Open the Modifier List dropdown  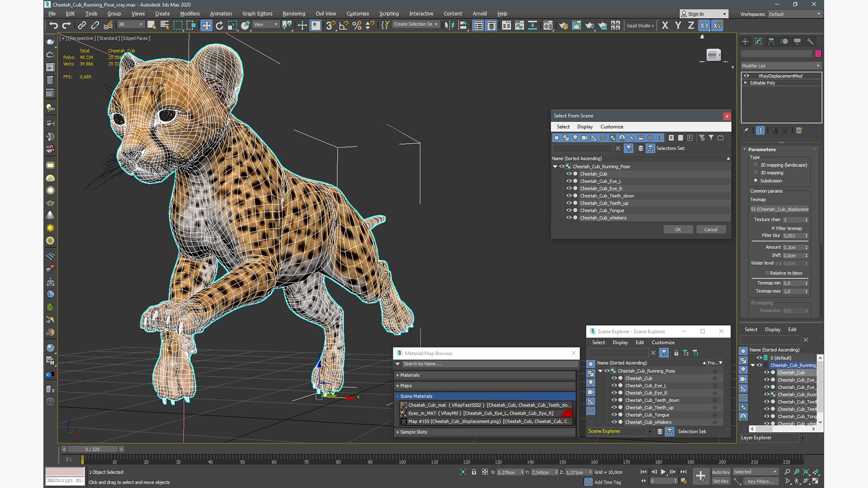pos(781,66)
